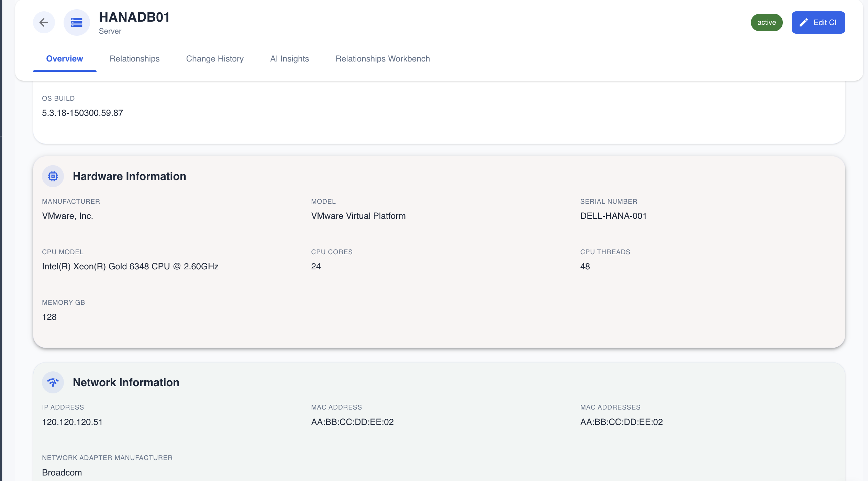
Task: Click the Broadcom network adapter value
Action: [x=62, y=472]
